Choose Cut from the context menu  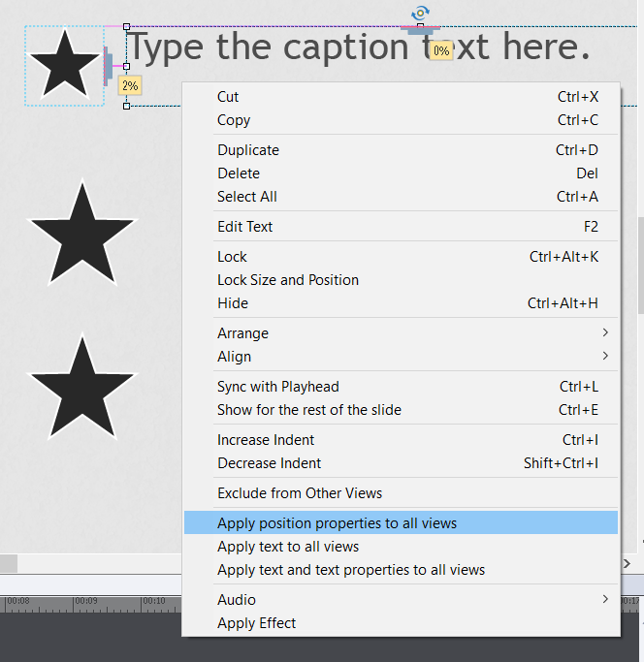[228, 97]
